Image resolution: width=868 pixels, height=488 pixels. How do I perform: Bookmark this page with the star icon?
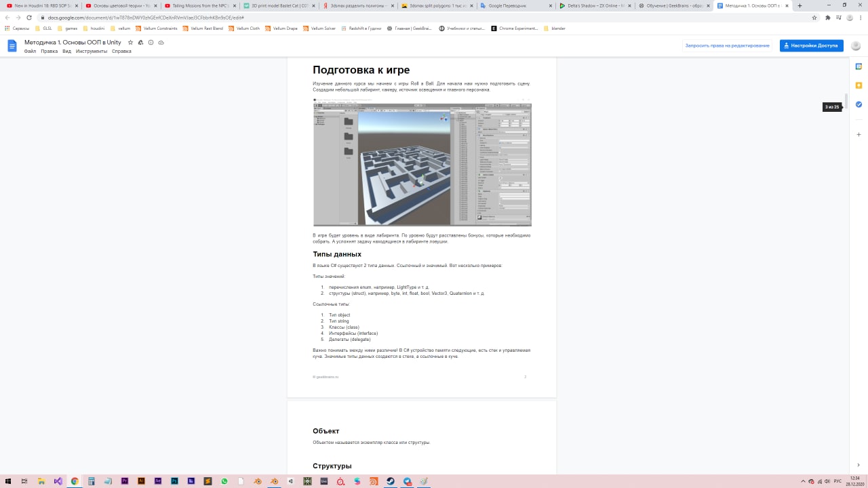tap(816, 18)
